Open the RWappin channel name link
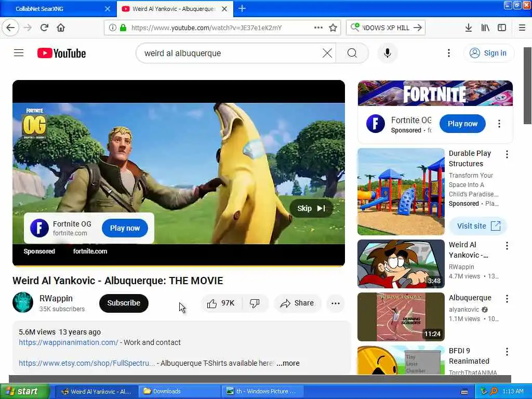Viewport: 532px width, 399px height. pos(56,298)
